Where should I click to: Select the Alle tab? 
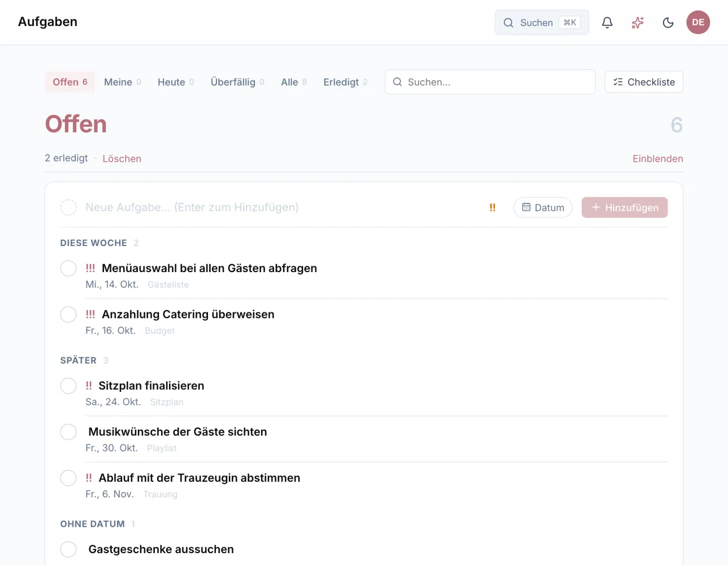click(294, 82)
